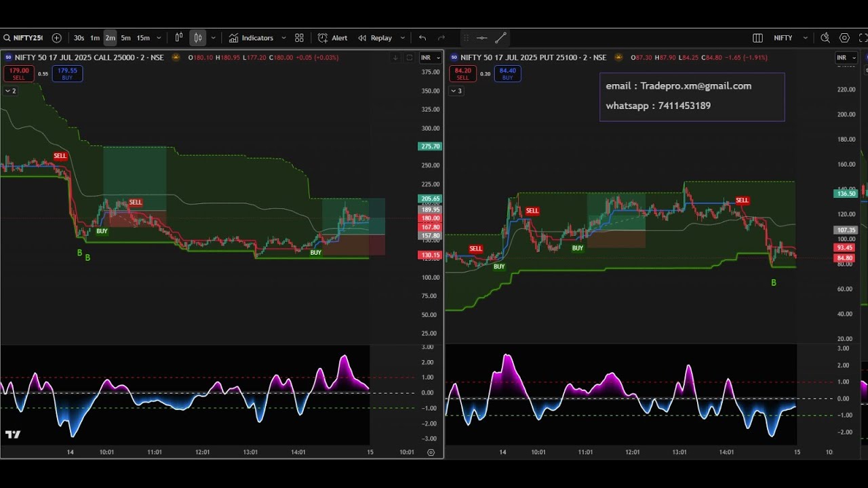Click the add symbol compare plus icon
Screen dimensions: 868x488
click(57, 38)
